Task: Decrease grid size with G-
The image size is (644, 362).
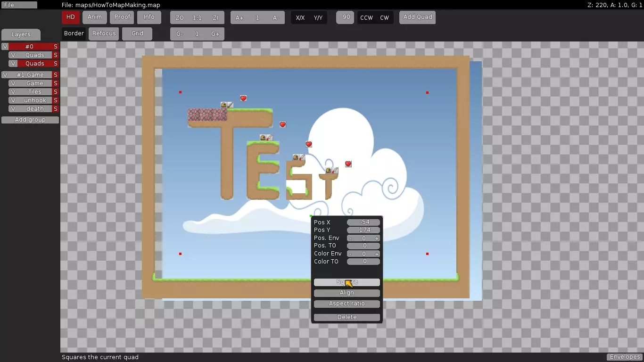Action: click(x=179, y=34)
